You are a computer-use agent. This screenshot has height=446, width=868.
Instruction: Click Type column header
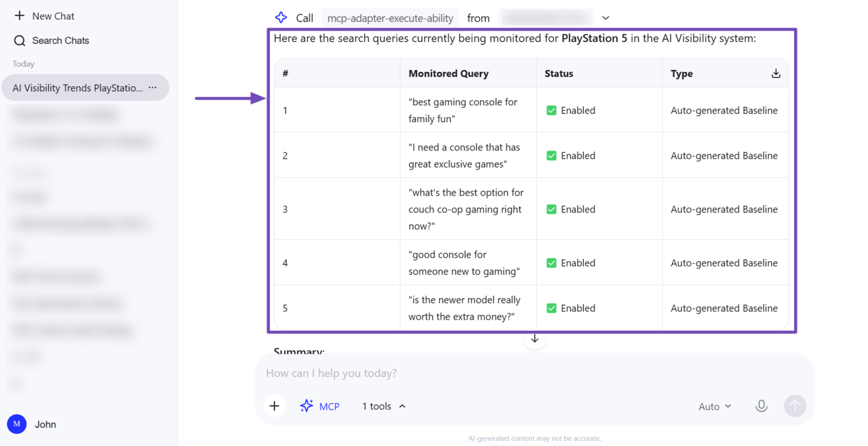(x=681, y=74)
